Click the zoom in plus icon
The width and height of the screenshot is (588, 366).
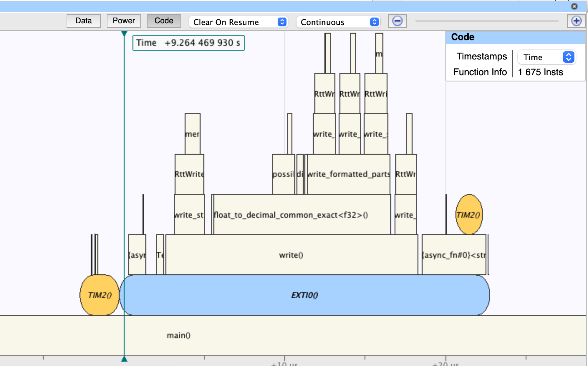pyautogui.click(x=576, y=21)
